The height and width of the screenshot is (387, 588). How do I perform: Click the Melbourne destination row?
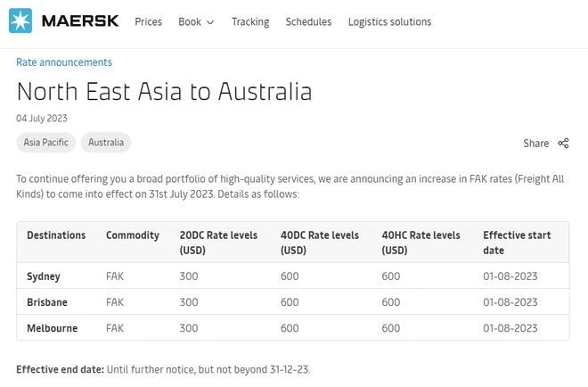[52, 328]
